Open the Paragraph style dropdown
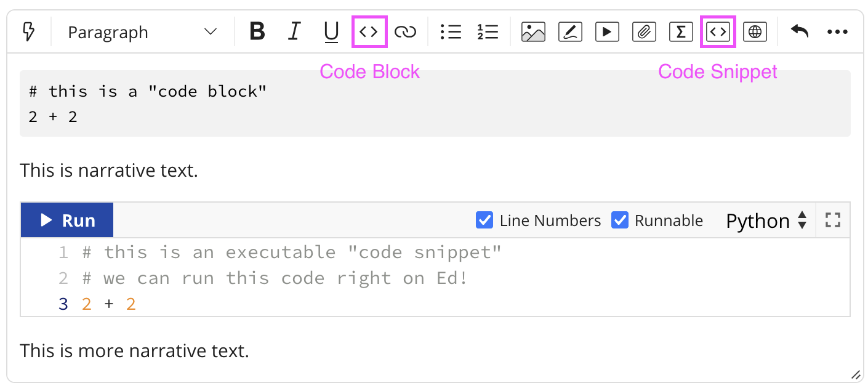This screenshot has width=868, height=388. click(142, 32)
